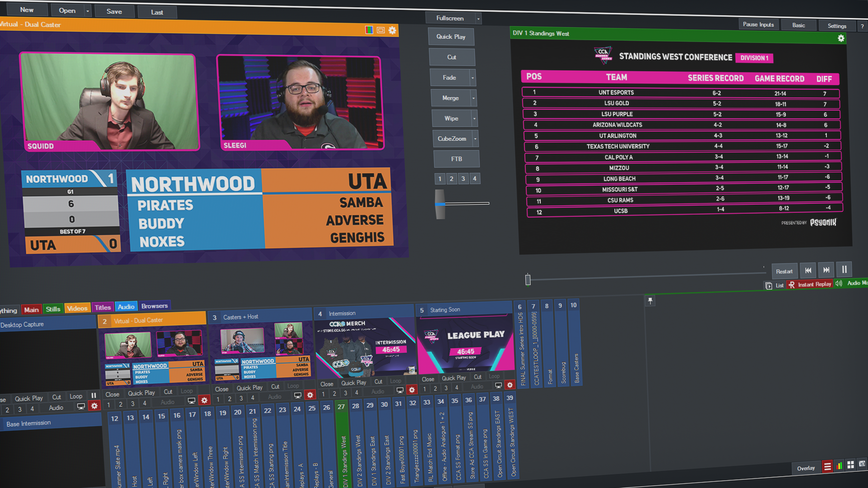Select the Browsers category tab
This screenshot has width=868, height=488.
click(154, 306)
